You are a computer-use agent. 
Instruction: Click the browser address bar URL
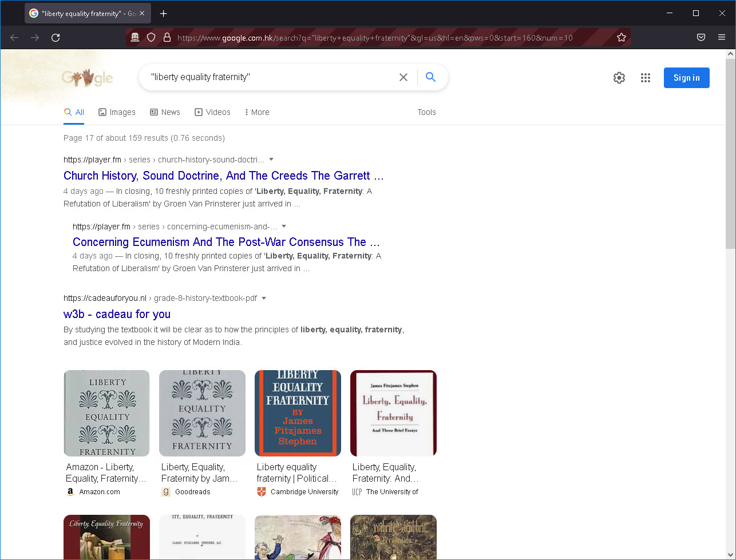375,38
